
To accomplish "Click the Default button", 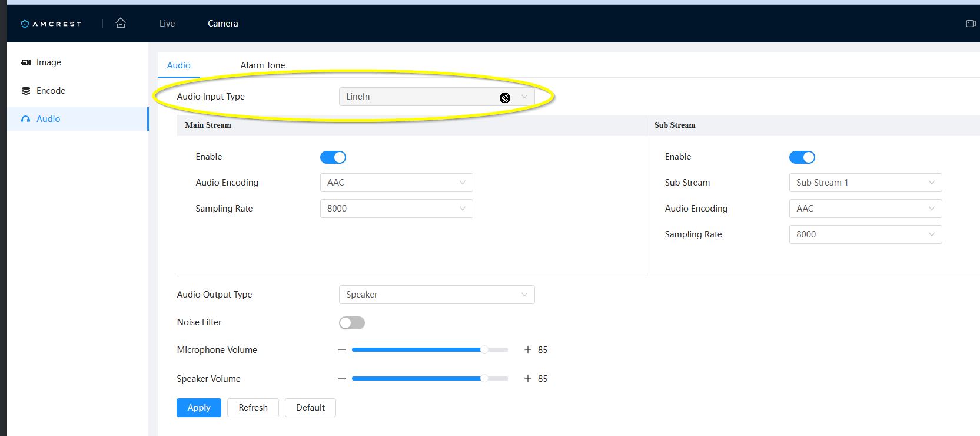I will 310,408.
